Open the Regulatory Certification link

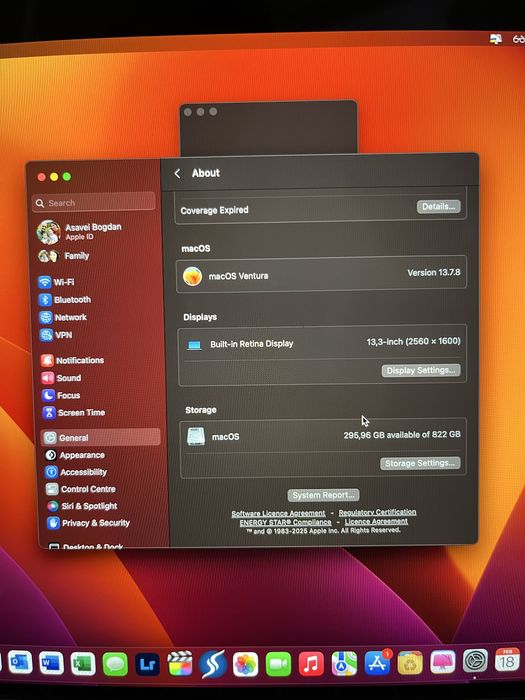tap(377, 512)
